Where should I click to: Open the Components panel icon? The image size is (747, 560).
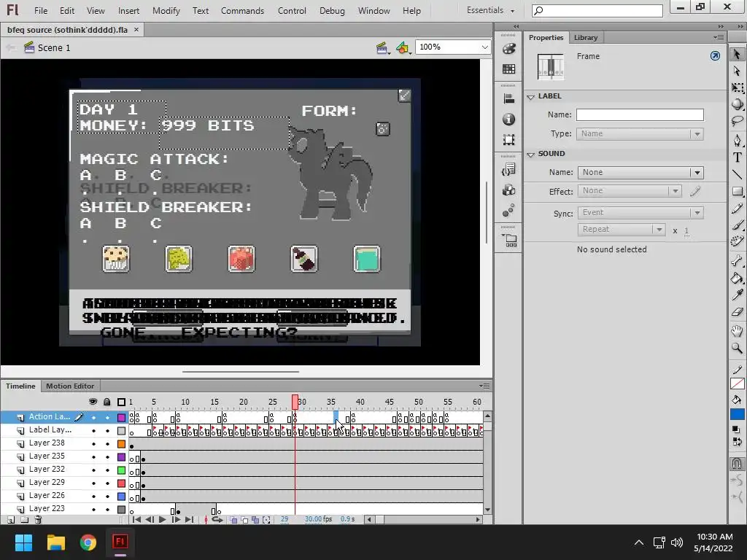pos(508,190)
